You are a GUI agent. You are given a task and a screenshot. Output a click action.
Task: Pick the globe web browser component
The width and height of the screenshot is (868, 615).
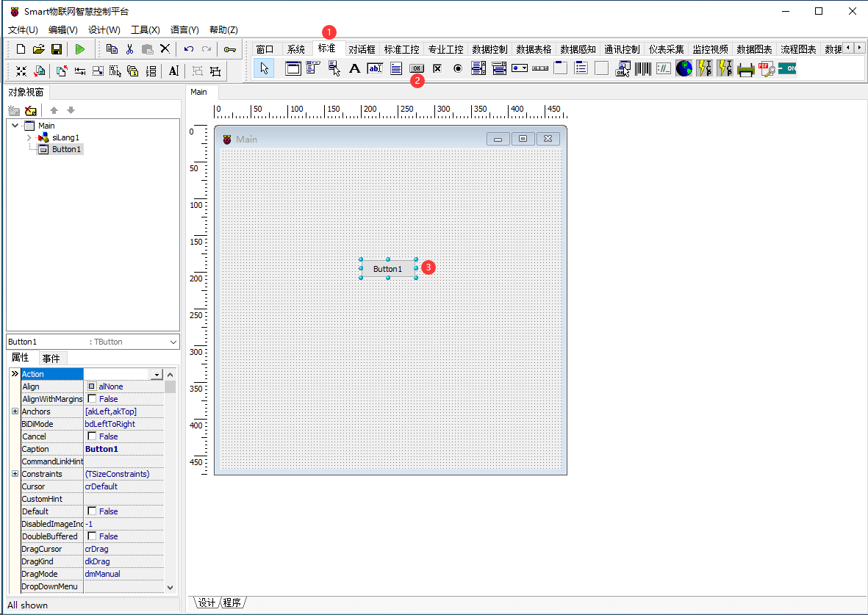click(x=684, y=68)
